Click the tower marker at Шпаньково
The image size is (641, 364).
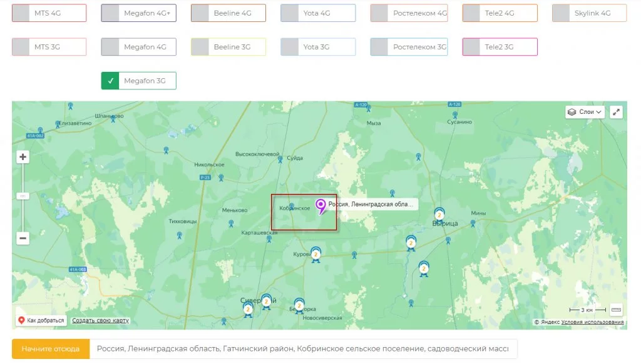[113, 119]
